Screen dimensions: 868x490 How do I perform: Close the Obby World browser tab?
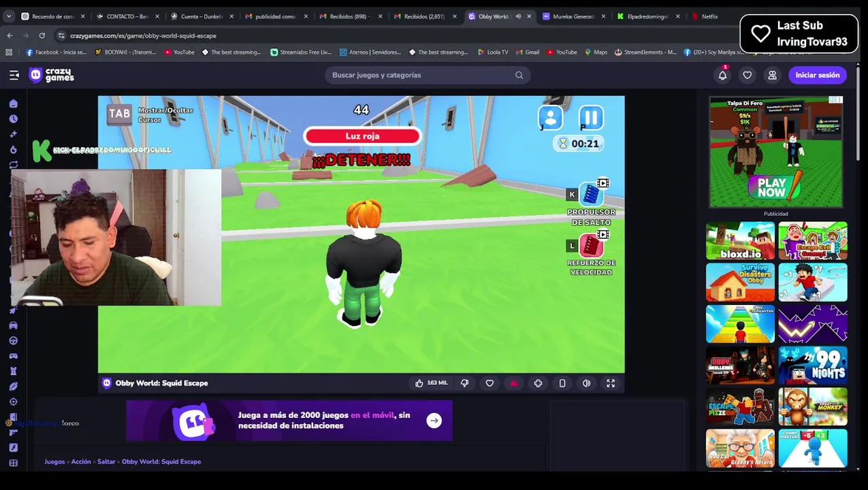click(x=529, y=16)
